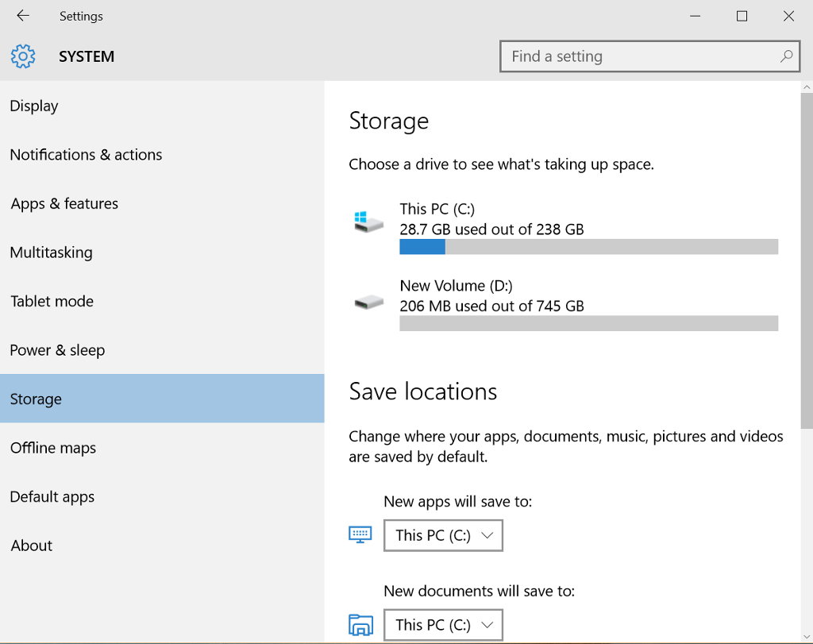Click the back arrow icon
Viewport: 813px width, 644px height.
coord(23,16)
